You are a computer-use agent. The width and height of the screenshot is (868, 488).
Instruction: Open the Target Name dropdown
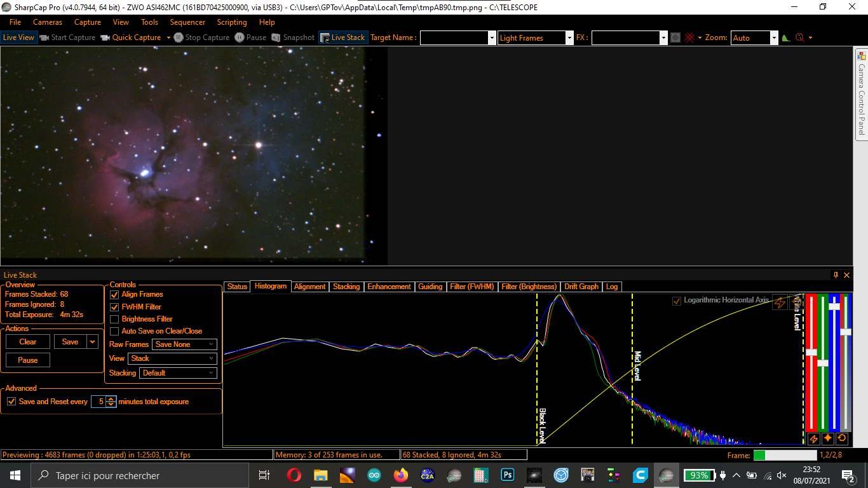[492, 37]
